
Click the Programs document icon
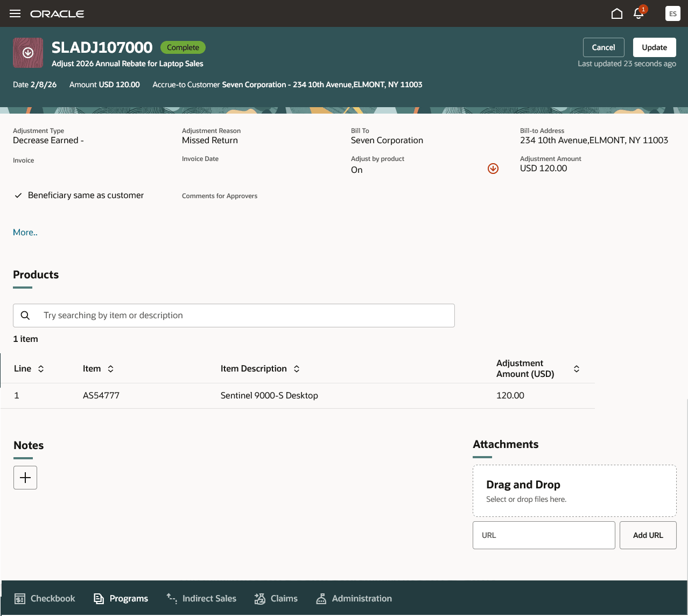99,599
